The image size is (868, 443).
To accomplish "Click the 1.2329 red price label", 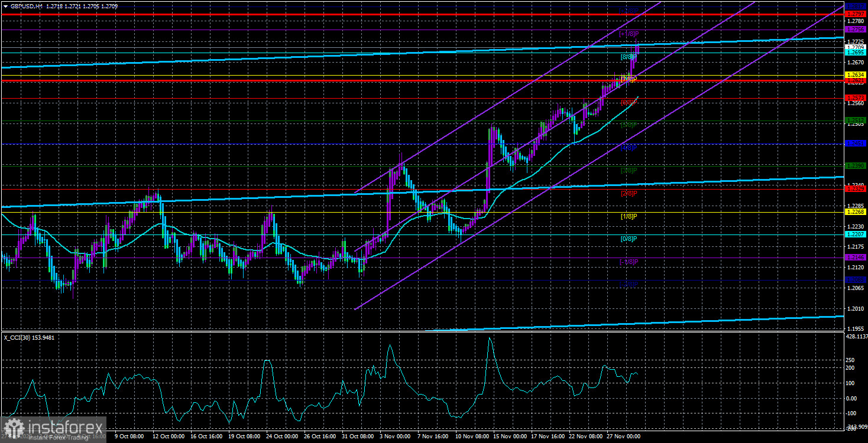I will 856,189.
